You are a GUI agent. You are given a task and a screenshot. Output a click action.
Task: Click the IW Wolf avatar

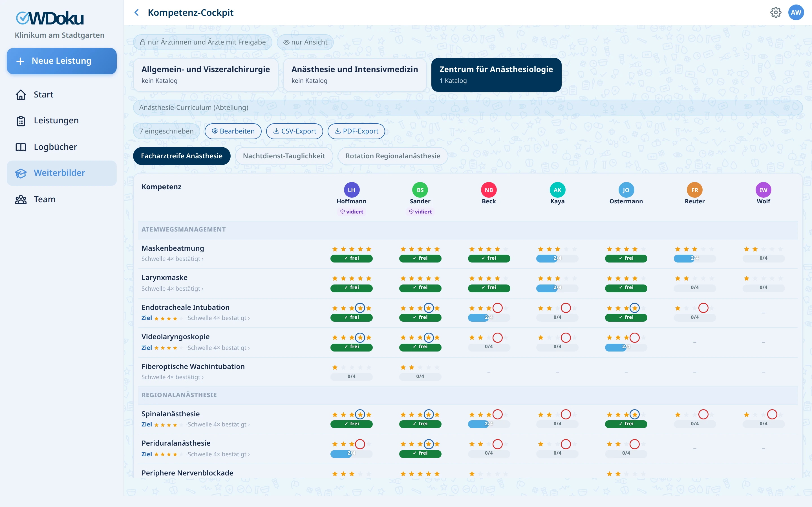point(763,190)
